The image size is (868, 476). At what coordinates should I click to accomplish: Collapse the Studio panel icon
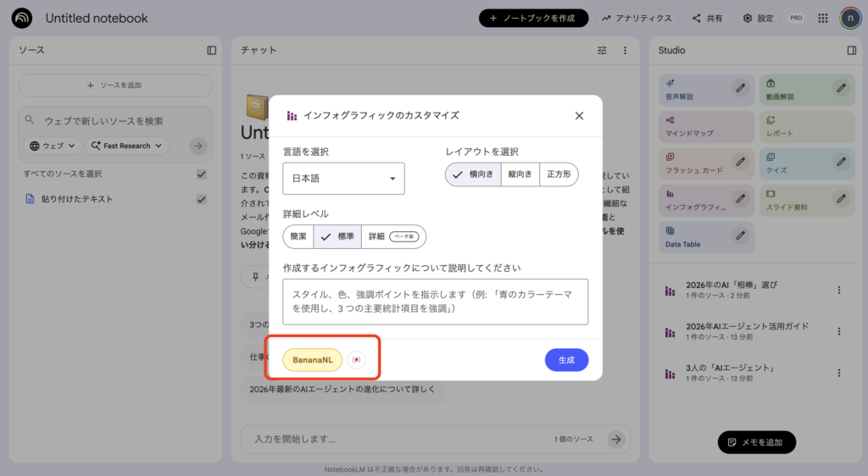tap(851, 50)
